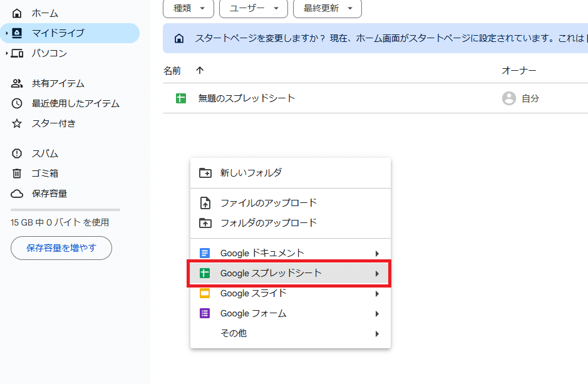Click the star icon for スター付き
588x384 pixels.
[17, 123]
